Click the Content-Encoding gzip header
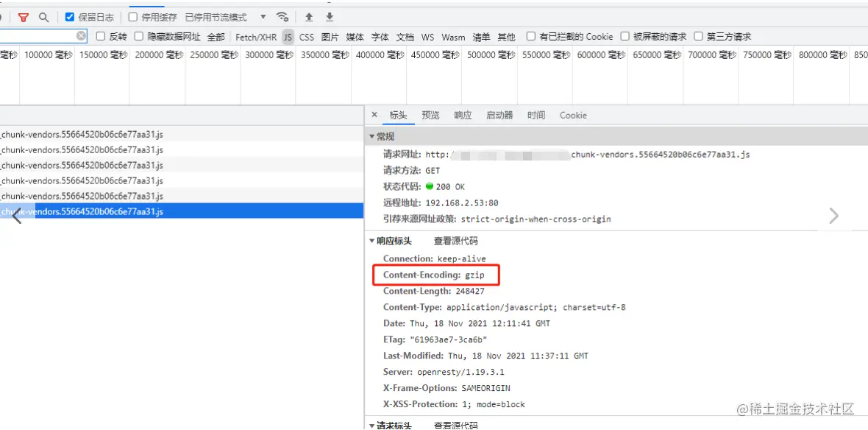Screen dimensions: 868x430 434,275
